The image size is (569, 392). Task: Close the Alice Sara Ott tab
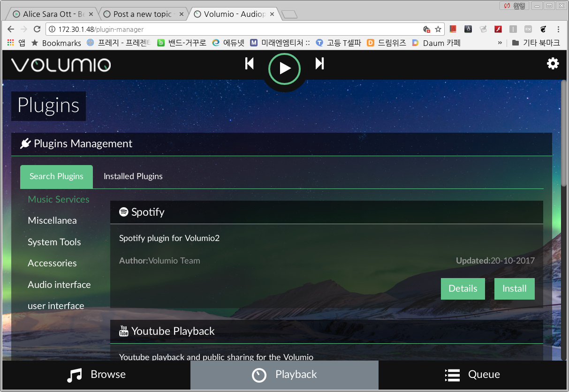91,14
